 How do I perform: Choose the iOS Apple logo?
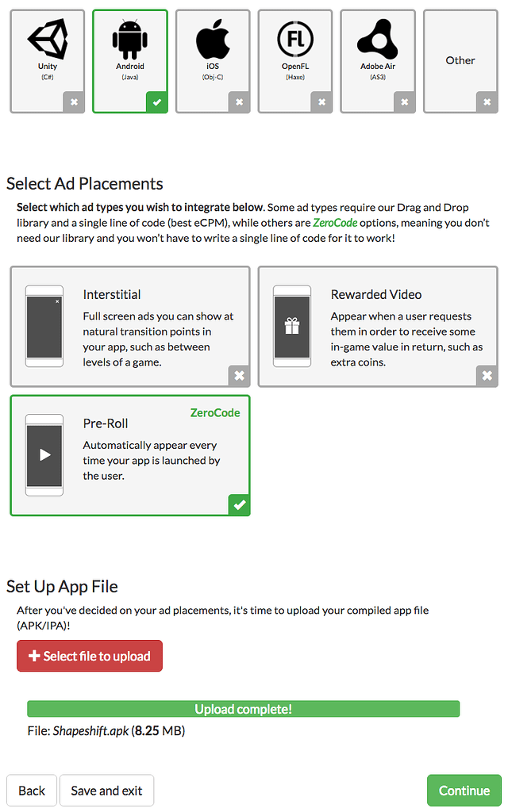[x=213, y=39]
